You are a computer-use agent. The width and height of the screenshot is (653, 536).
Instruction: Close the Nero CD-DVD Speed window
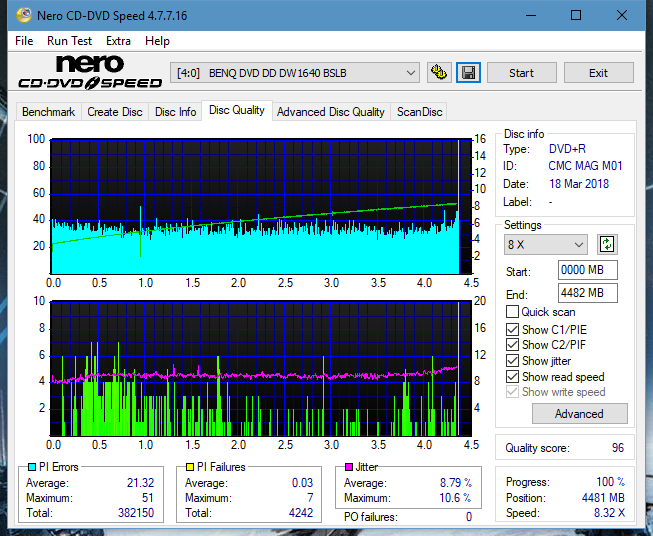622,15
